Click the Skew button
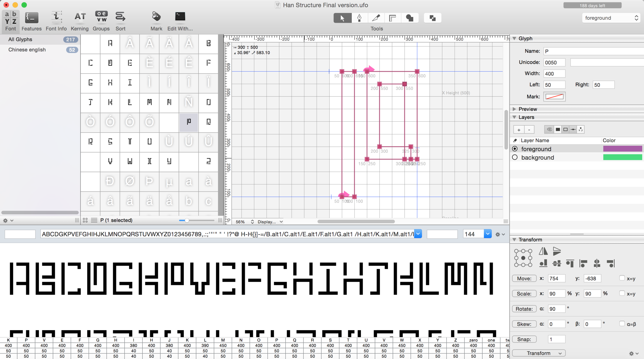 tap(524, 324)
